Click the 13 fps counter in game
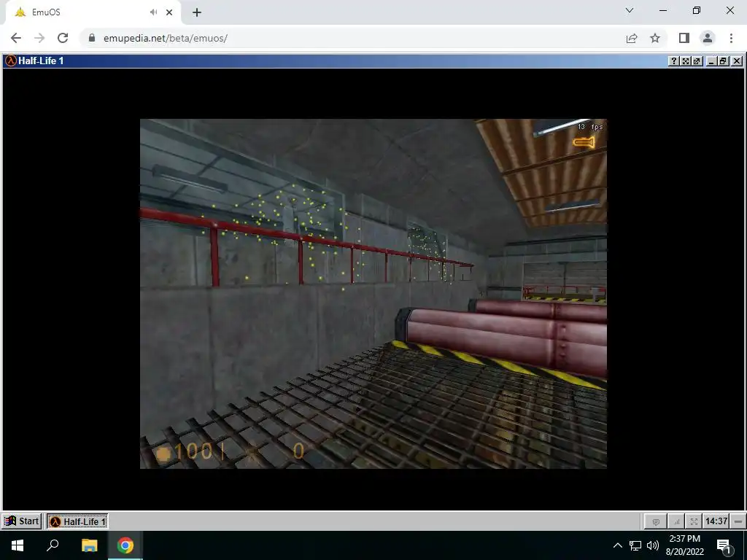Screen dimensions: 747x560 590,127
